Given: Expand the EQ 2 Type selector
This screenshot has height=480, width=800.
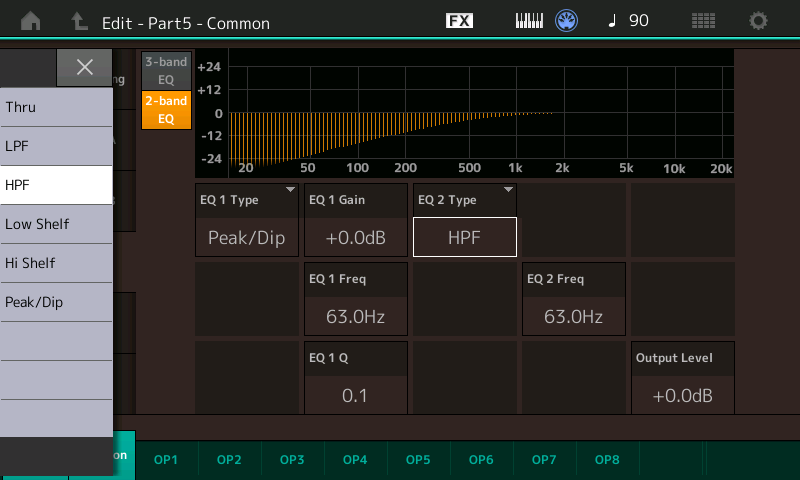Looking at the screenshot, I should tap(465, 220).
